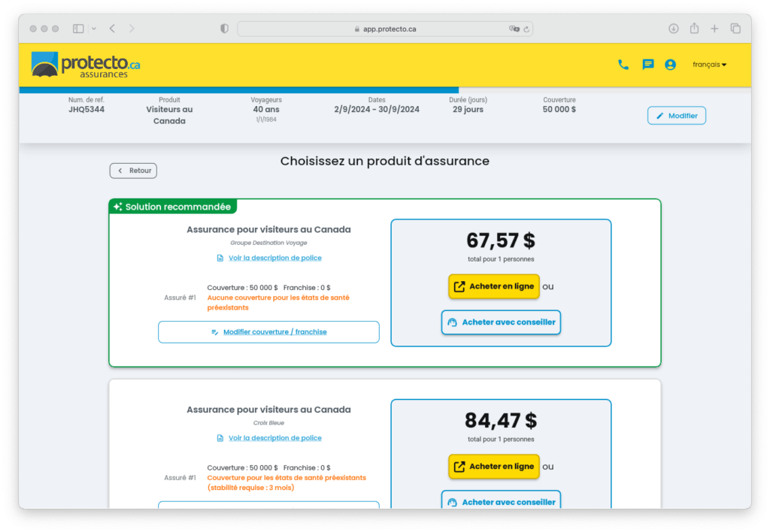Click the Voyageurs 40 ans value
This screenshot has width=770, height=532.
click(266, 110)
